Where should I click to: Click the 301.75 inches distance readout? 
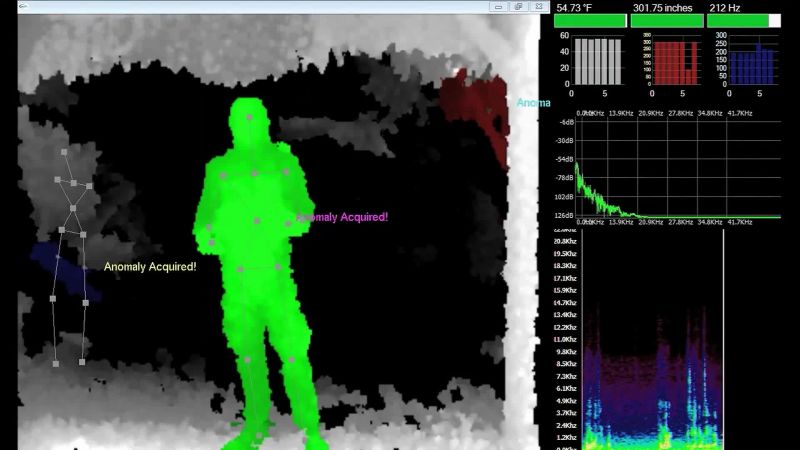(662, 8)
